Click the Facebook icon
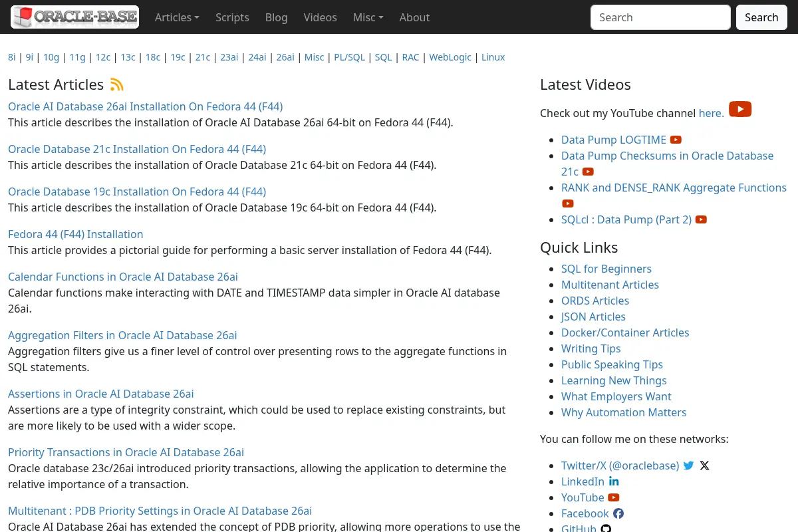798x532 pixels. [x=618, y=513]
